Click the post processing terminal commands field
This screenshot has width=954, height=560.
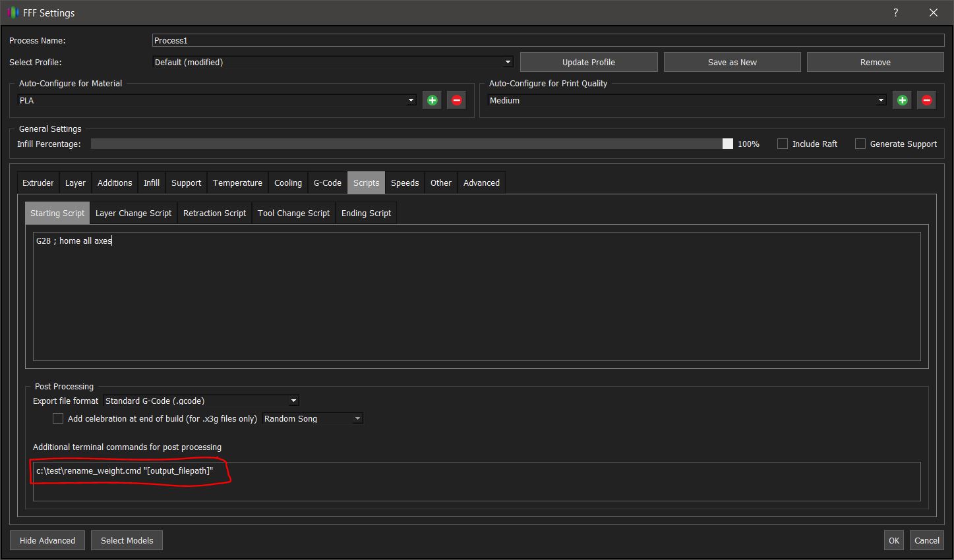click(477, 482)
